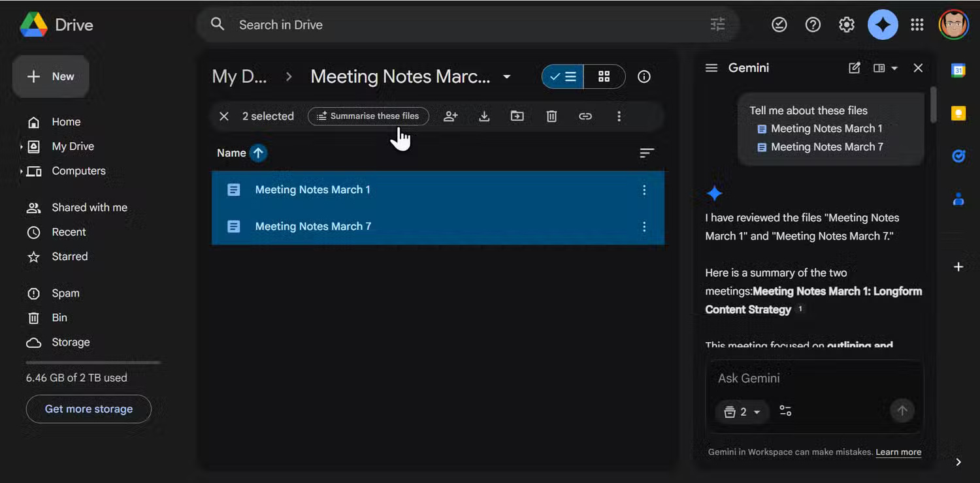Open the Meeting Notes folder name dropdown

tap(507, 76)
